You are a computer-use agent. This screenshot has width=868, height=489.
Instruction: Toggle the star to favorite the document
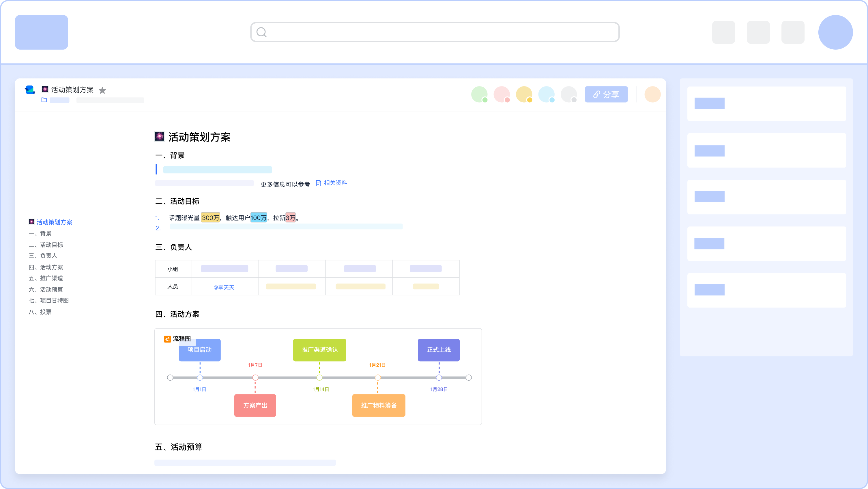click(102, 90)
